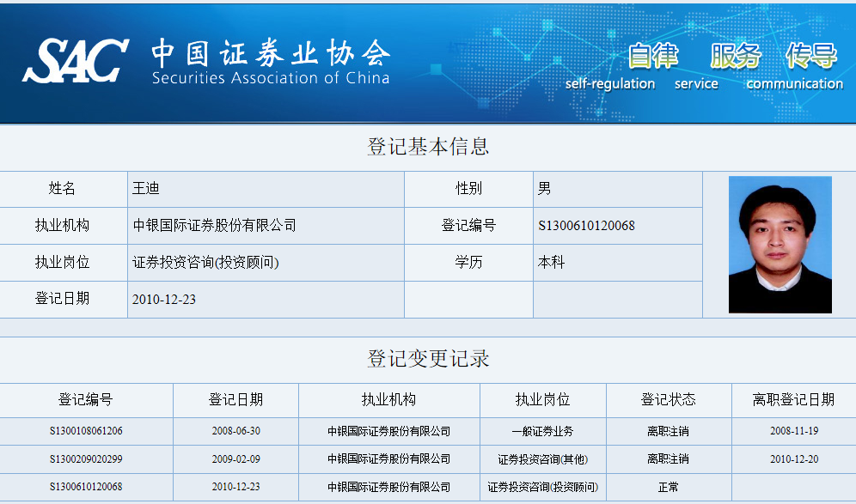
Task: Click the gender value 男
Action: (x=544, y=189)
